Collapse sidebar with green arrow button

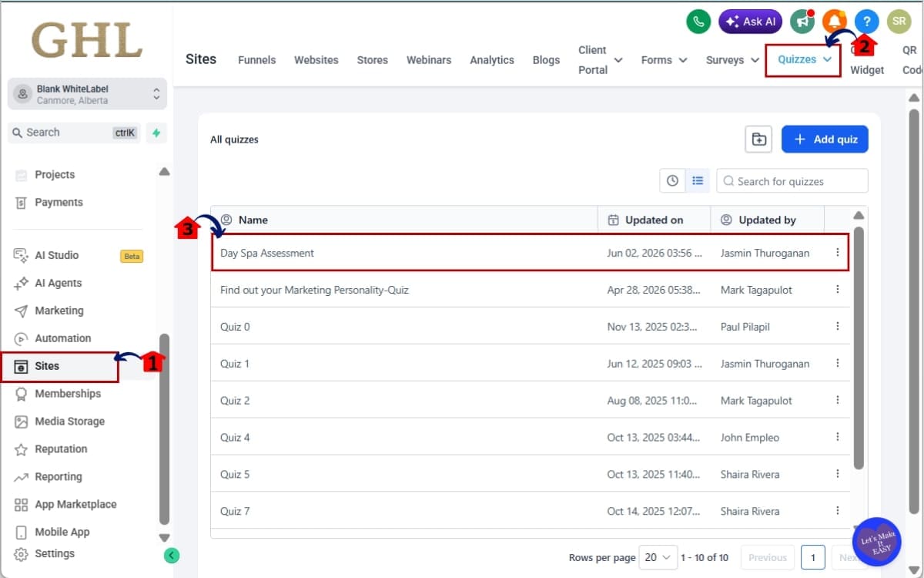172,555
